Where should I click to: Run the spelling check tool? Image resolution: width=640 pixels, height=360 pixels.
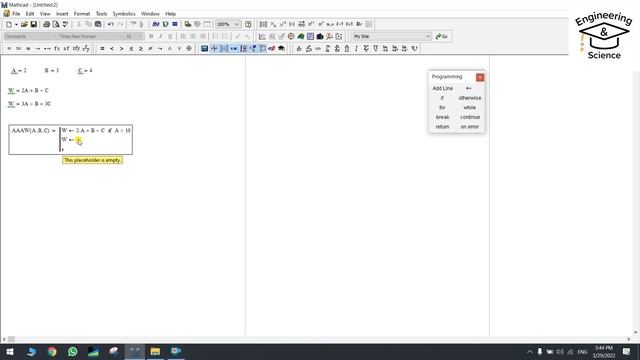(65, 24)
